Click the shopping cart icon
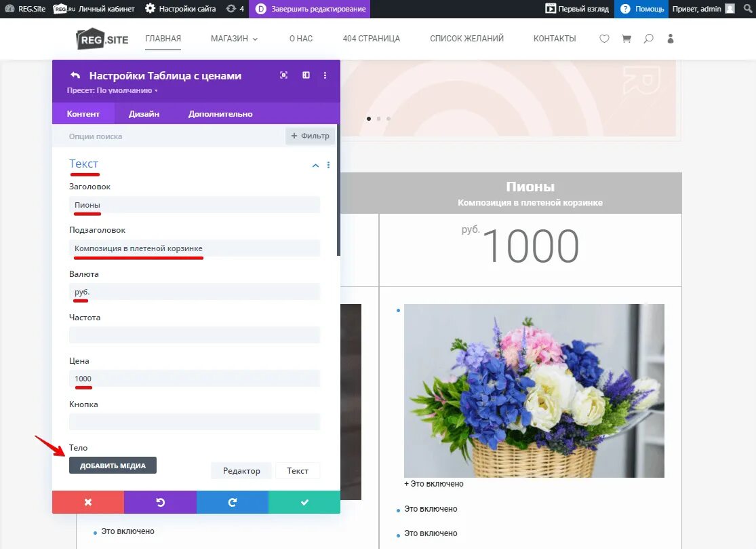 626,39
